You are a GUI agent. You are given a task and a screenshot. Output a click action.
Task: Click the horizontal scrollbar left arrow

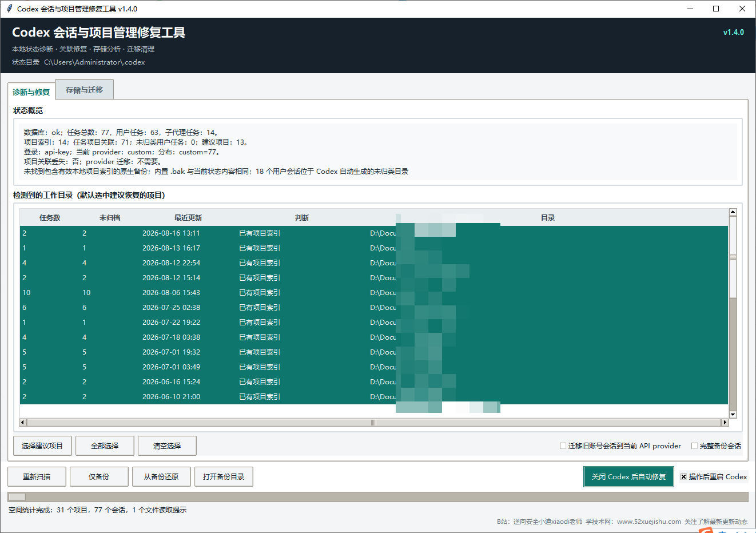click(x=23, y=423)
